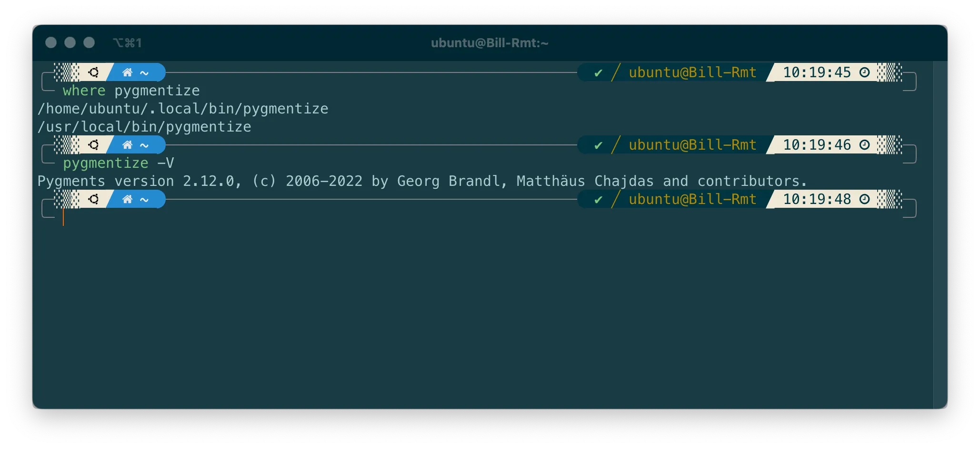Click the clock icon beside 10:19:46
This screenshot has width=980, height=449.
pyautogui.click(x=864, y=145)
